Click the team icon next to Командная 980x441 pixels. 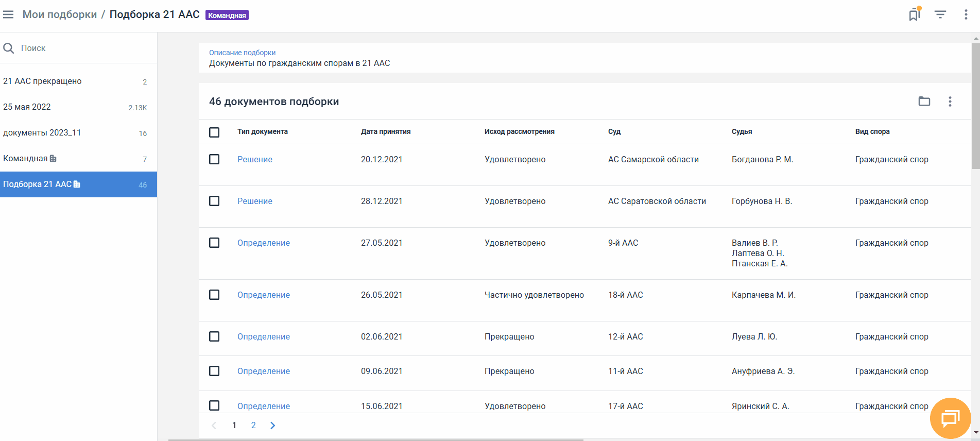(53, 159)
